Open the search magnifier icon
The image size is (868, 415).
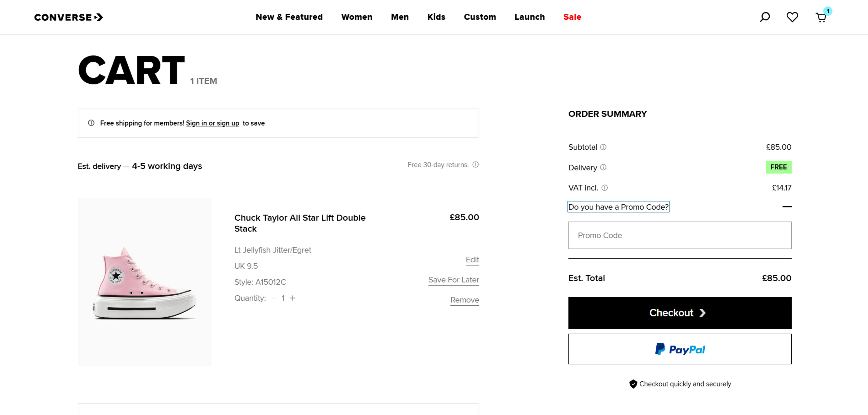click(764, 17)
